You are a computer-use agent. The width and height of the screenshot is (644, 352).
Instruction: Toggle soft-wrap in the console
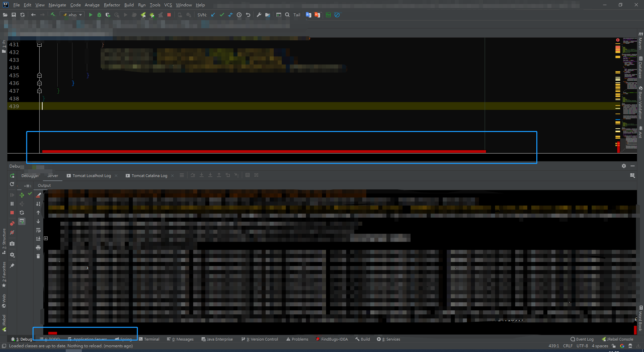click(x=38, y=230)
